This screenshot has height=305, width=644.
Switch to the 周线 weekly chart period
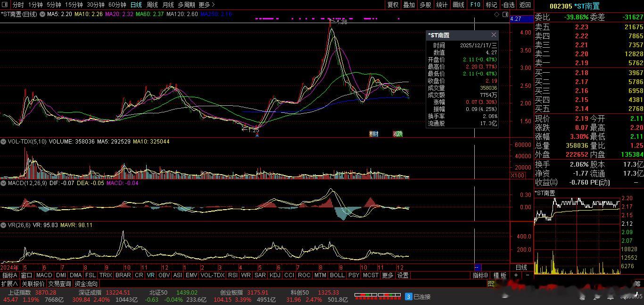152,5
